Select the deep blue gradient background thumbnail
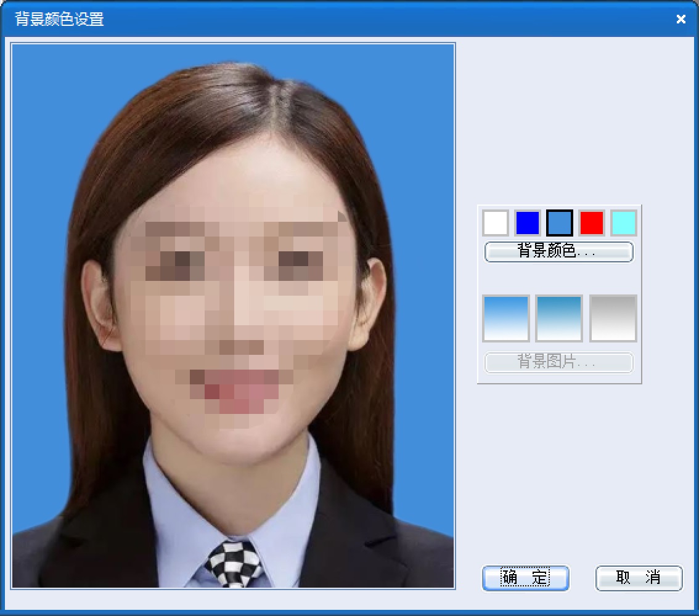 (559, 318)
